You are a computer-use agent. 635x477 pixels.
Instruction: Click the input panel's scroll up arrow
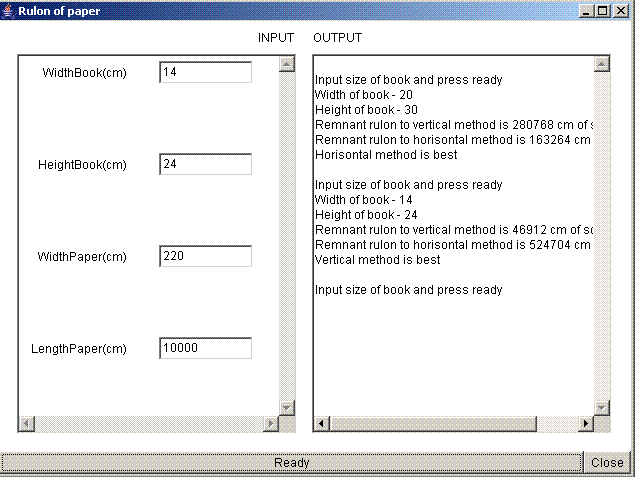point(287,64)
